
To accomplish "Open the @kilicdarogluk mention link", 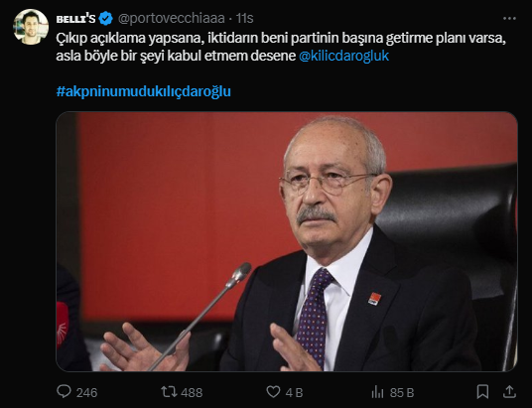I will tap(343, 56).
